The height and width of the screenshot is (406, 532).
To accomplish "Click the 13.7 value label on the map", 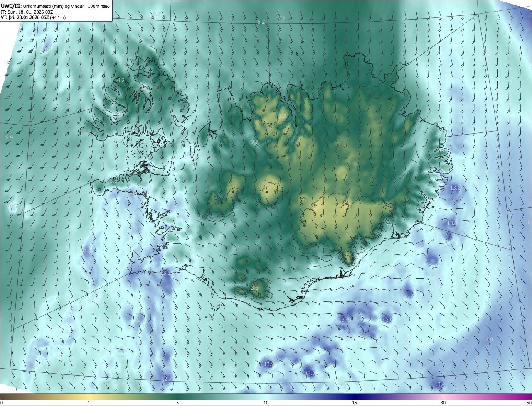I will 310,374.
